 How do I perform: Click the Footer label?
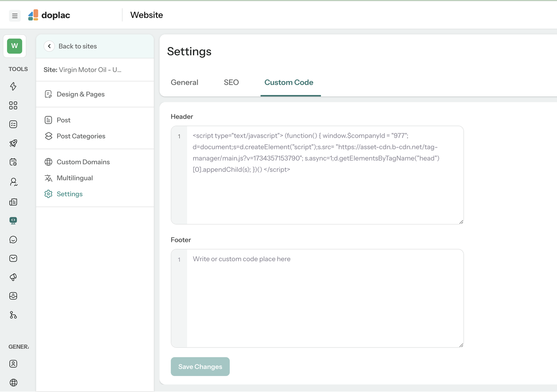[x=181, y=240]
